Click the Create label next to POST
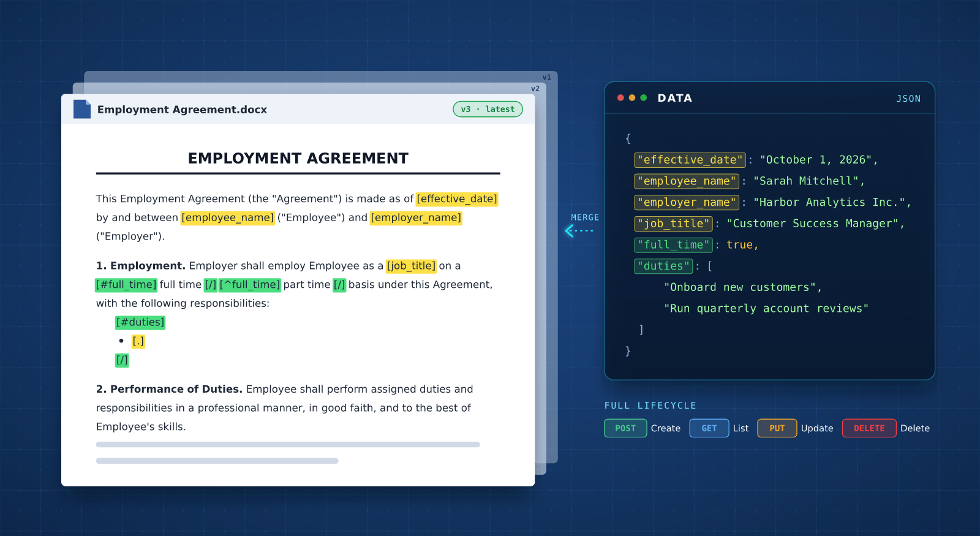The width and height of the screenshot is (980, 536). tap(666, 428)
